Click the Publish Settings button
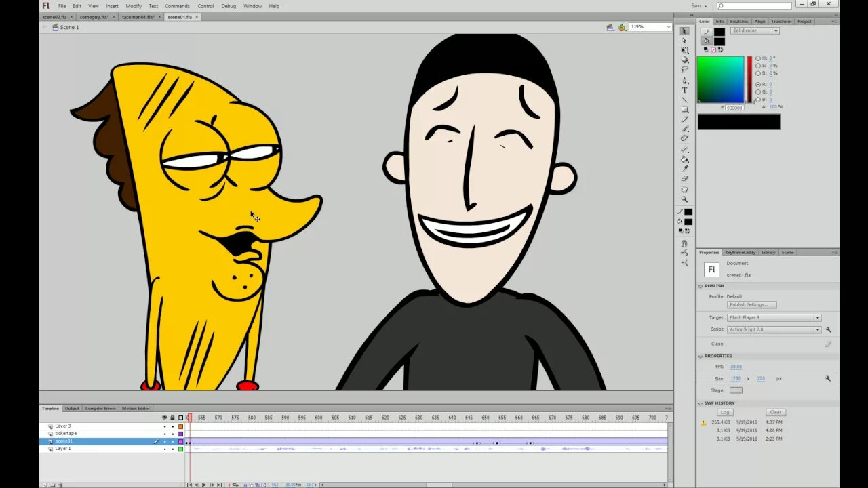The width and height of the screenshot is (868, 488). pyautogui.click(x=752, y=305)
